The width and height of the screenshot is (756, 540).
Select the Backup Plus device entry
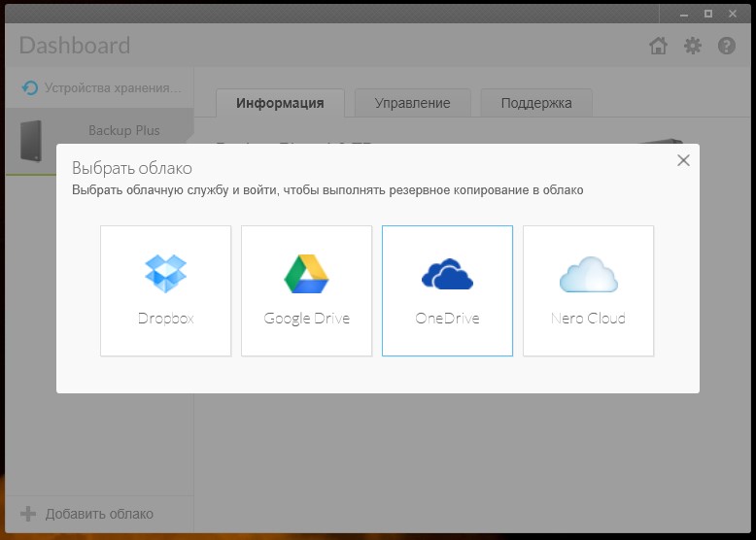99,142
